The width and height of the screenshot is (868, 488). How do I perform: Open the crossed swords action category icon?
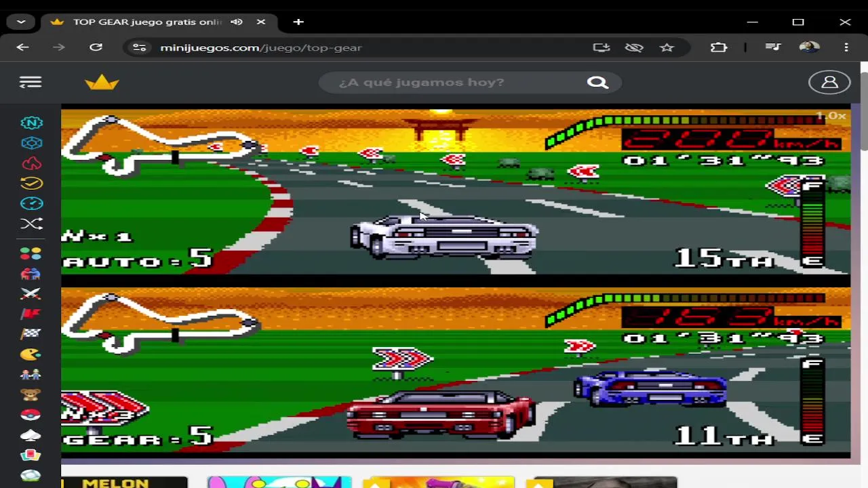[31, 293]
